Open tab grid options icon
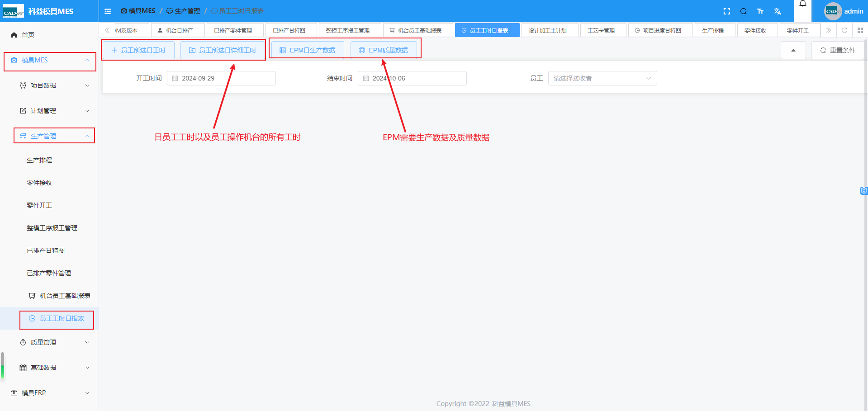This screenshot has width=868, height=411. [x=860, y=30]
